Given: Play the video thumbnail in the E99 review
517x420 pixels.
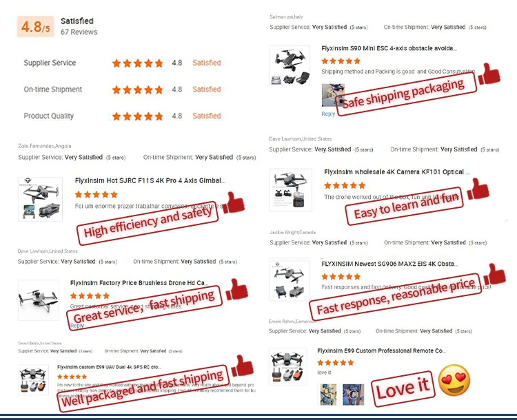Looking at the screenshot, I should click(x=353, y=395).
